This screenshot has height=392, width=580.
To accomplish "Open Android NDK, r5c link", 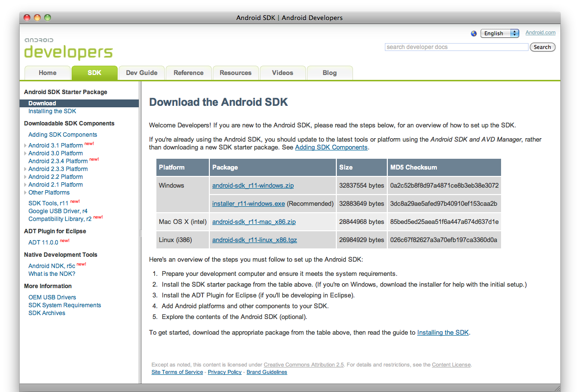I will [x=52, y=266].
